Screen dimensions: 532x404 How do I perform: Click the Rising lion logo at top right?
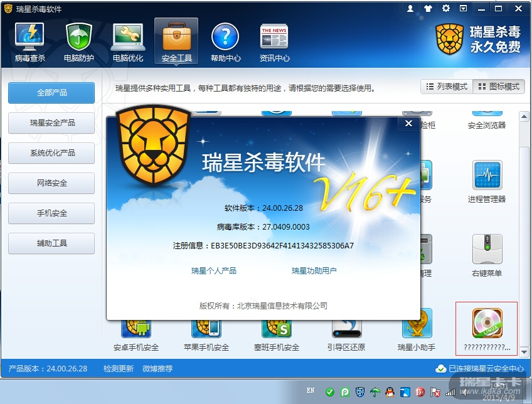(450, 39)
